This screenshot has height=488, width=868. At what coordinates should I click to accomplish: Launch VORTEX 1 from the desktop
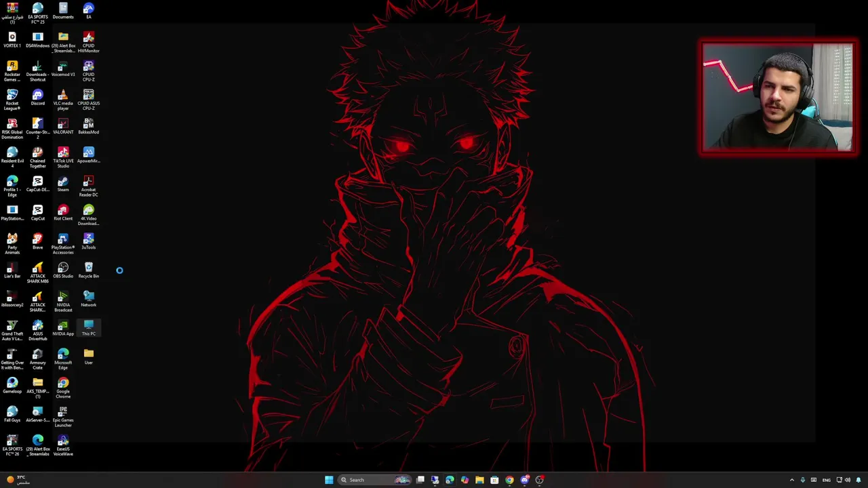[x=12, y=39]
